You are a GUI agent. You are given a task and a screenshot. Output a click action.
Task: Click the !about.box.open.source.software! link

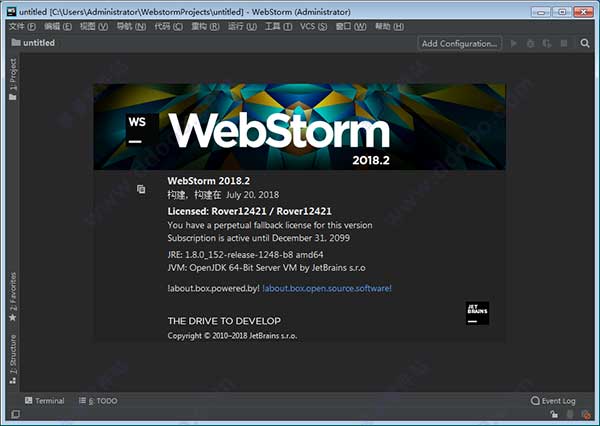tap(327, 288)
